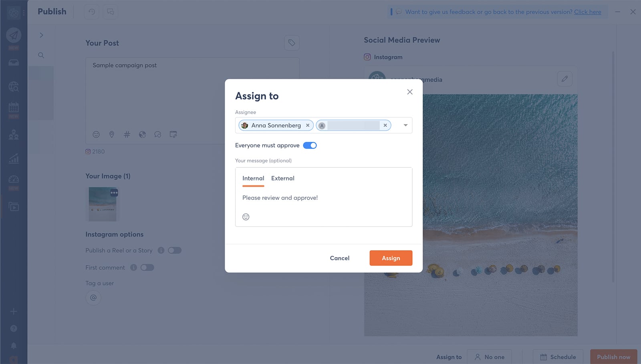Click the Tag a user @ button
This screenshot has height=364, width=641.
(93, 298)
